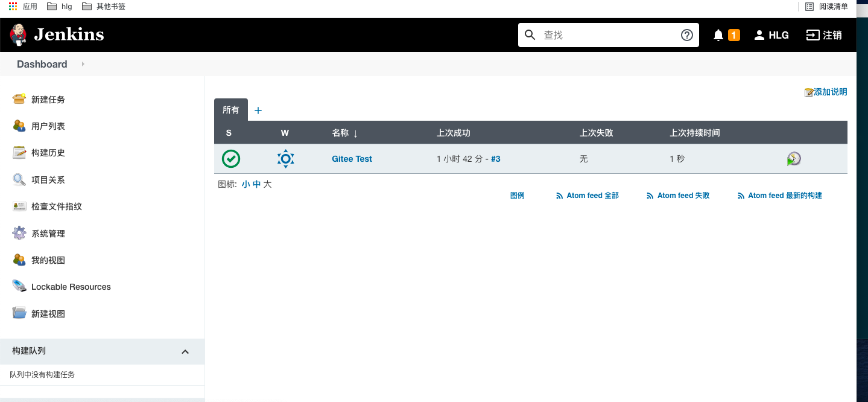
Task: Click the weather sunny icon for Gitee Test
Action: [285, 159]
